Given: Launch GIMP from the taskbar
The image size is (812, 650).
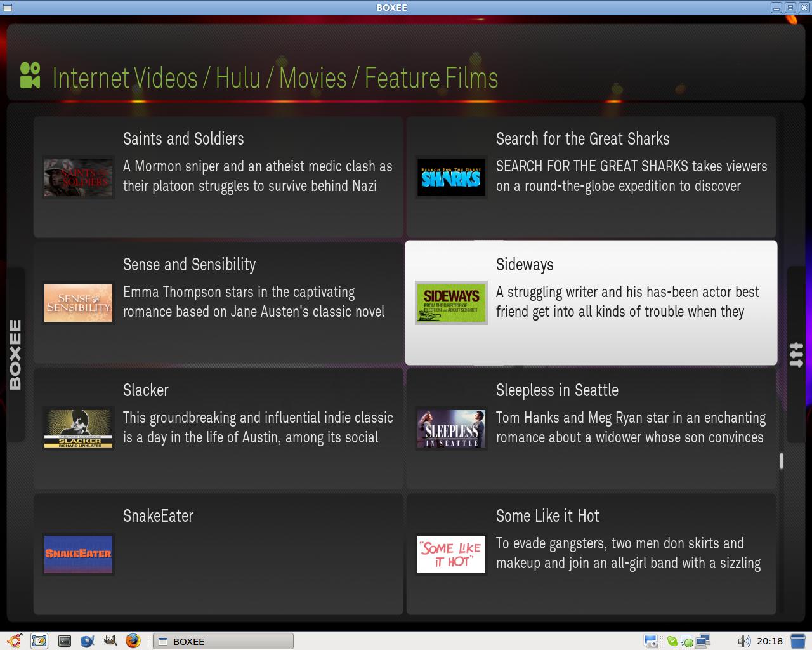Looking at the screenshot, I should 110,640.
